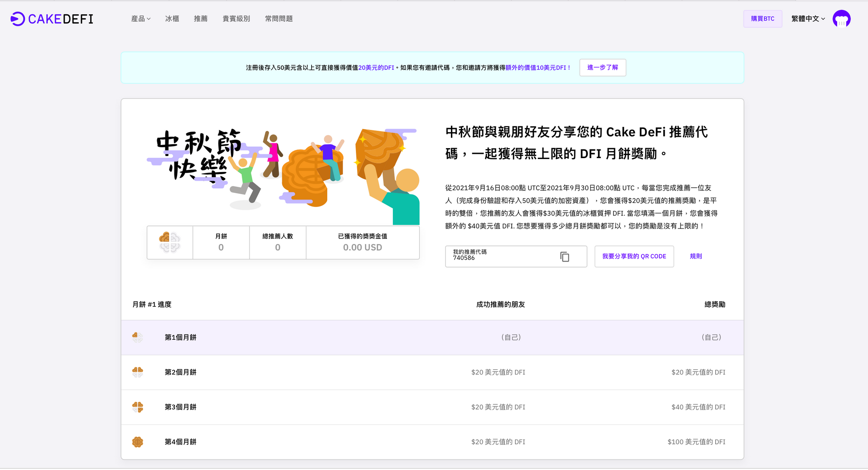Open the 常問問題 FAQ page
Screen dimensions: 868x470
pyautogui.click(x=279, y=19)
